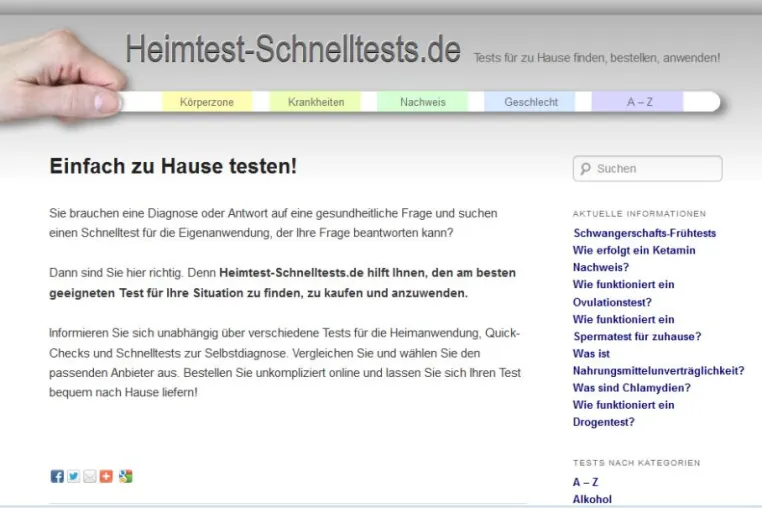Open Spermatest für zuhause article
This screenshot has height=508, width=762.
pos(637,328)
